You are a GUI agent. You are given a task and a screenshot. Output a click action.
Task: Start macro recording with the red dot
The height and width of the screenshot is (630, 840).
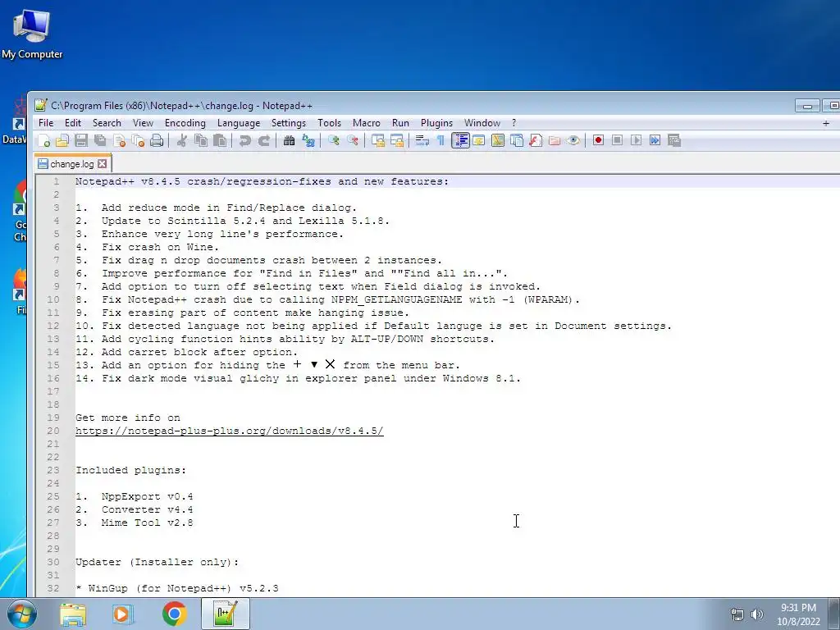click(598, 140)
